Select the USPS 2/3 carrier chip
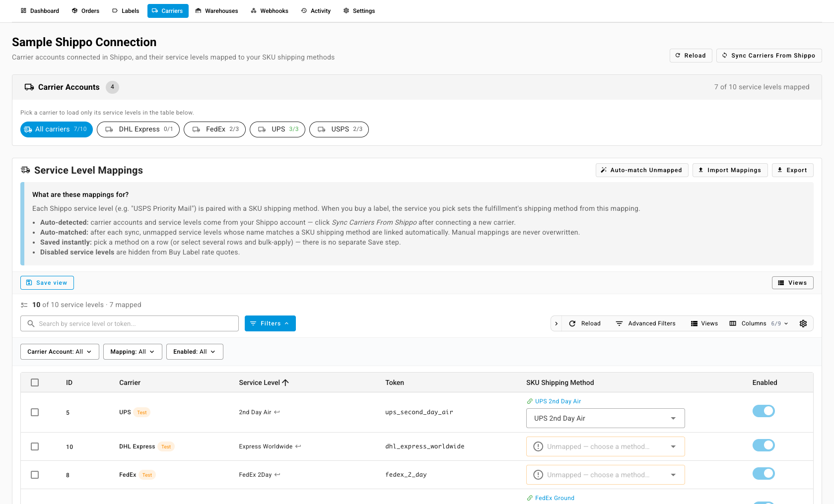Screen dimensions: 834x504 [x=339, y=129]
